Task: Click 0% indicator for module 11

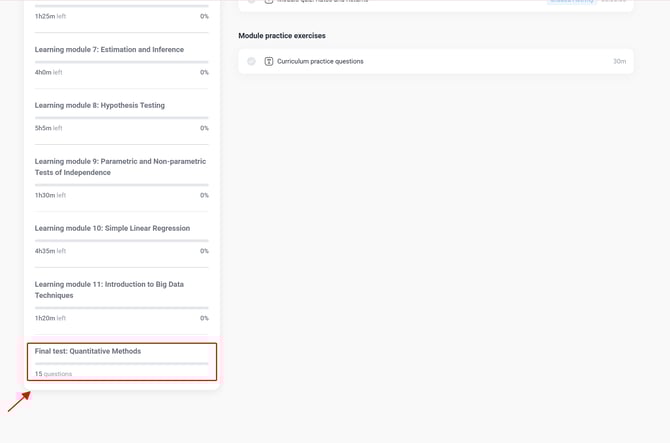Action: click(203, 318)
